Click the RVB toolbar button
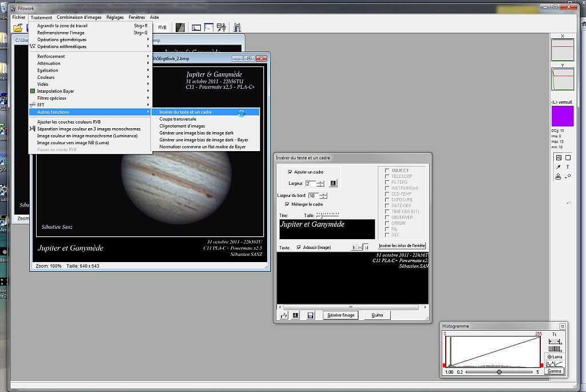The width and height of the screenshot is (586, 392). (163, 27)
